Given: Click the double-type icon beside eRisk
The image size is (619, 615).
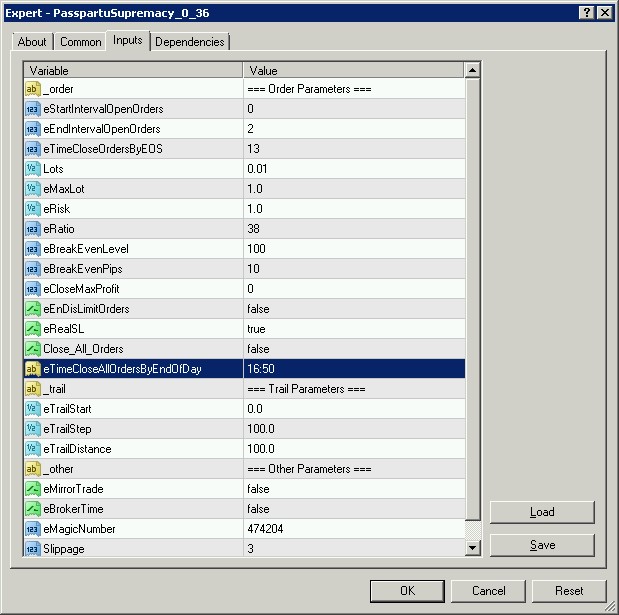Looking at the screenshot, I should [33, 209].
